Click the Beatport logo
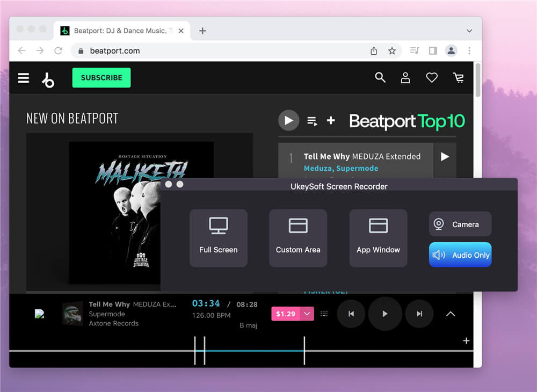Viewport: 537px width, 392px height. (48, 78)
